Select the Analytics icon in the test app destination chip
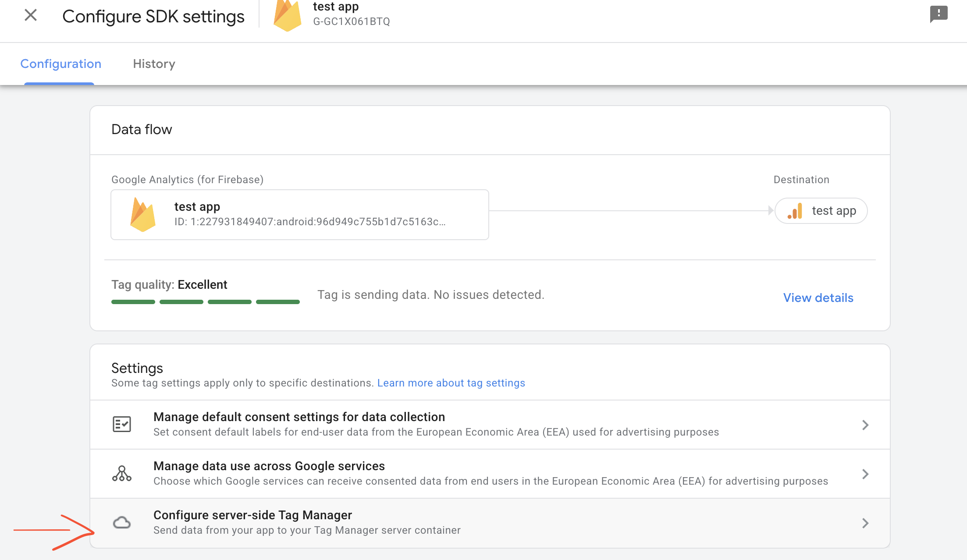Screen dimensions: 967x560 click(795, 211)
